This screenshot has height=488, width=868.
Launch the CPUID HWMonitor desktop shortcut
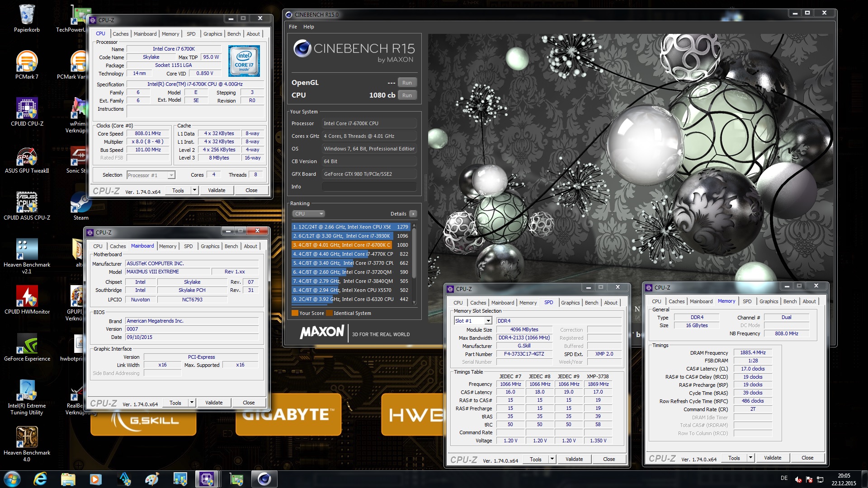27,300
